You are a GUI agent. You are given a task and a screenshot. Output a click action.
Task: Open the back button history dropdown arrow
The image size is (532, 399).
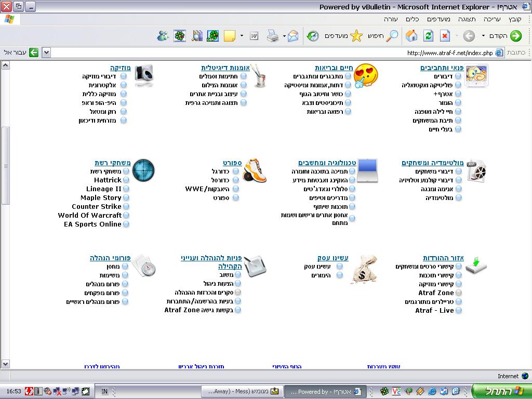coord(483,35)
